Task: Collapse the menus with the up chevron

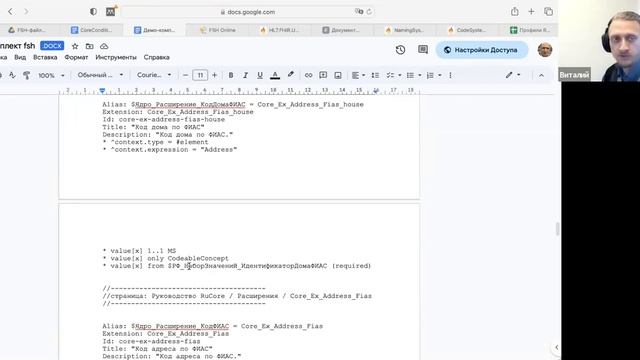Action: pos(541,75)
